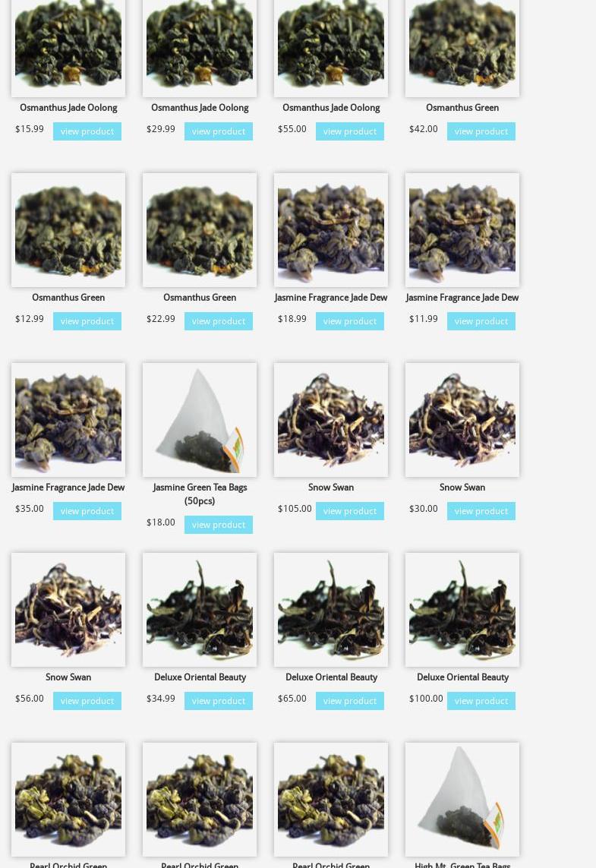Click the $65.00 Deluxe Oriental Beauty image
Viewport: 596px width, 868px height.
pos(331,610)
